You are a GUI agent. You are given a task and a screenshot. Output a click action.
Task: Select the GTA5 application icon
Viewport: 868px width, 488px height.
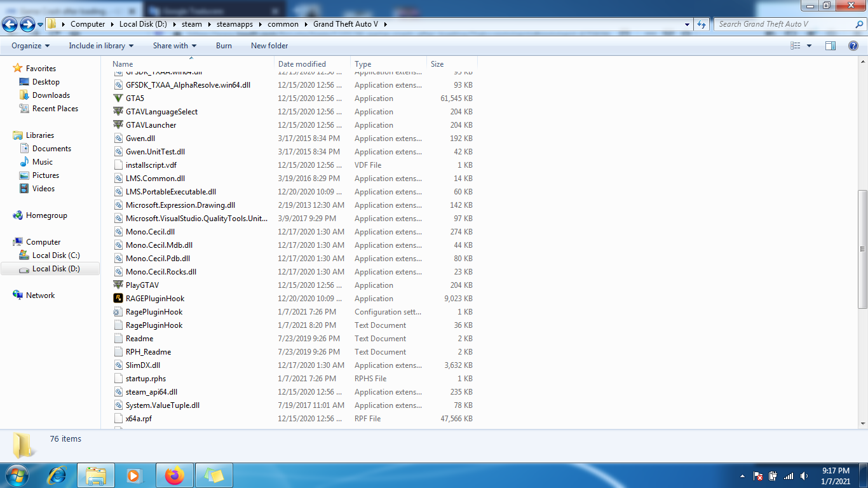click(x=118, y=98)
